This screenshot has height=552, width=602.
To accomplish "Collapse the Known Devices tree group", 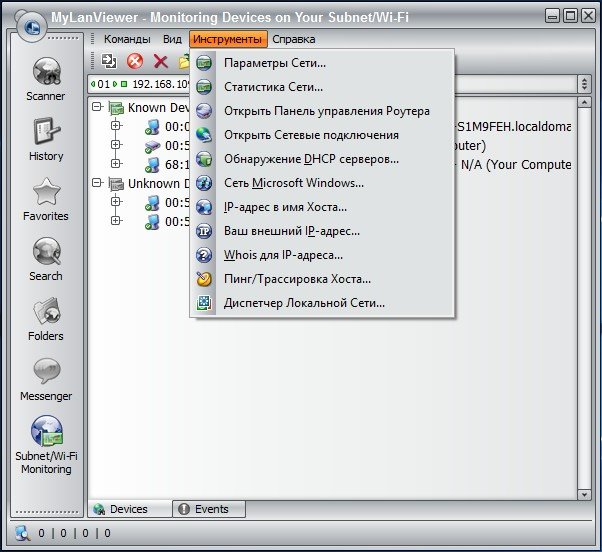I will tap(98, 107).
